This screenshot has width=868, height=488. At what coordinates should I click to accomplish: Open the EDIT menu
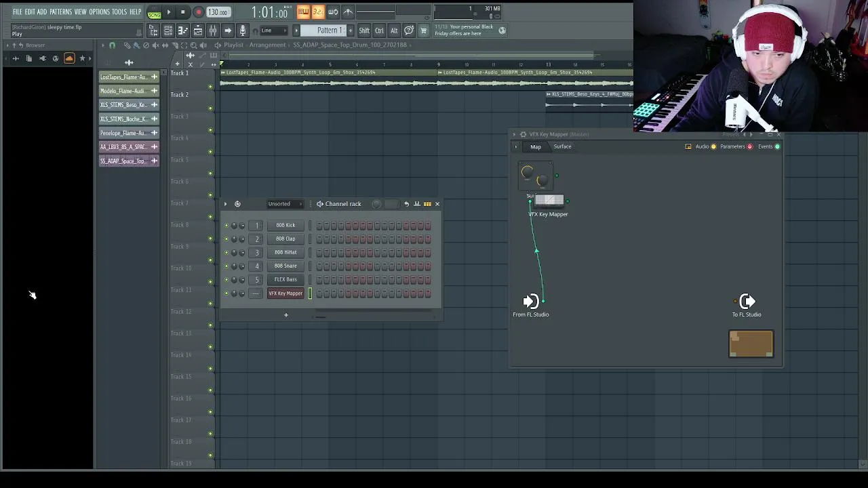coord(30,12)
